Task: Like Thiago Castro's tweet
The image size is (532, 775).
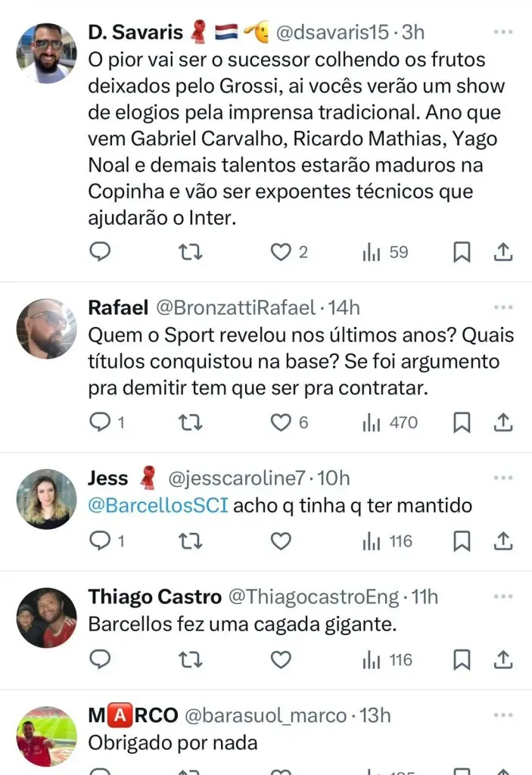Action: tap(281, 660)
